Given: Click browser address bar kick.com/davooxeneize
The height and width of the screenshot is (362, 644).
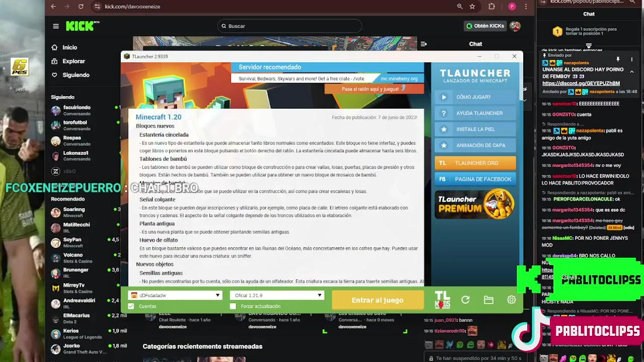Looking at the screenshot, I should tap(132, 7).
